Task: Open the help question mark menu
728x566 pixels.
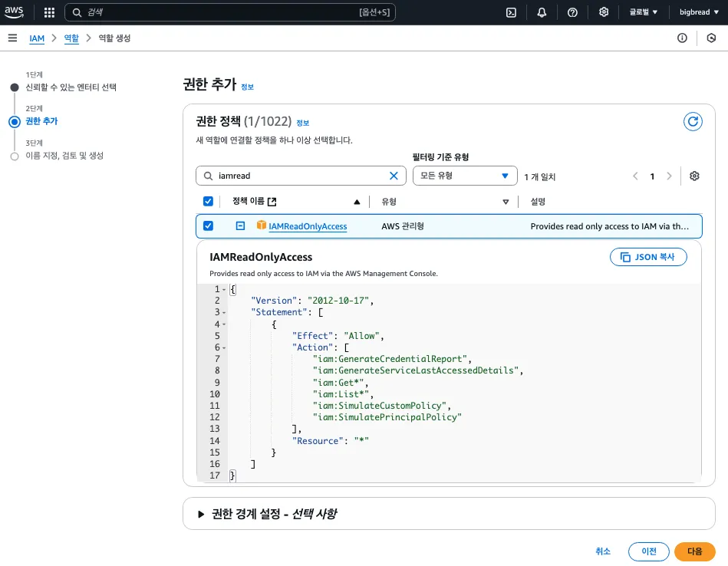Action: pyautogui.click(x=572, y=12)
